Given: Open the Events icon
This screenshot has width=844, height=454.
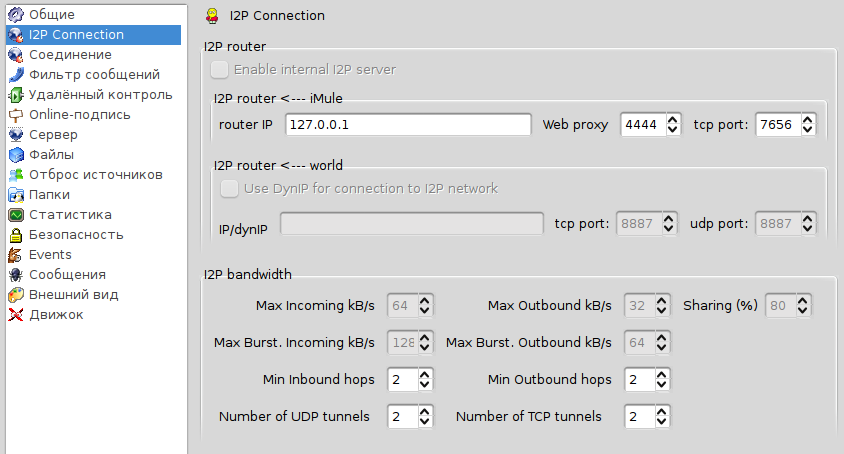Looking at the screenshot, I should point(16,255).
